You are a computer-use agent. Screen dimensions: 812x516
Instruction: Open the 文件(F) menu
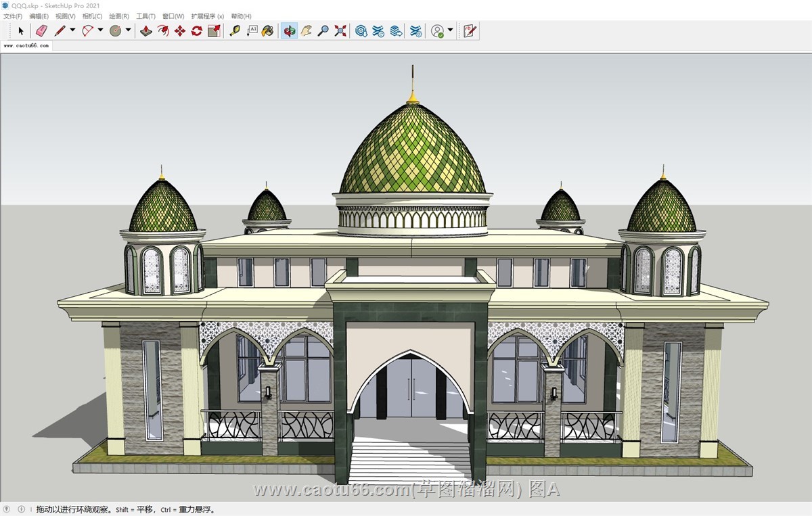(13, 16)
